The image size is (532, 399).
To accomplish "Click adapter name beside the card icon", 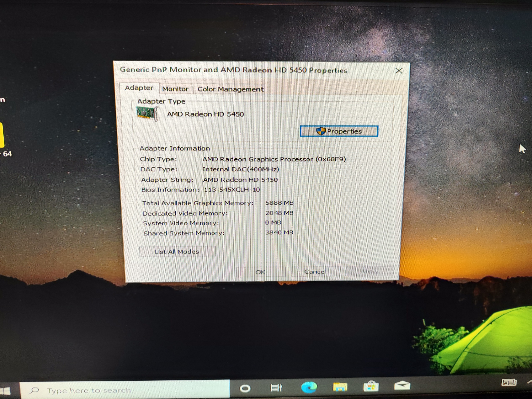I will pos(205,114).
